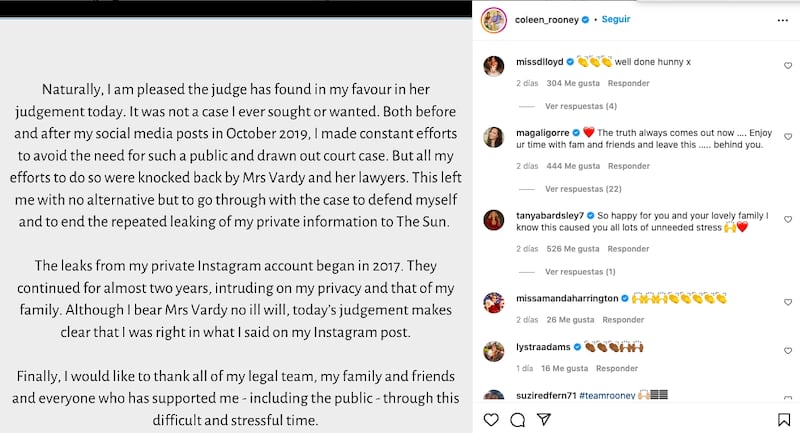Like tanyabardsley7's comment
Screen dimensions: 800x433
coord(788,219)
